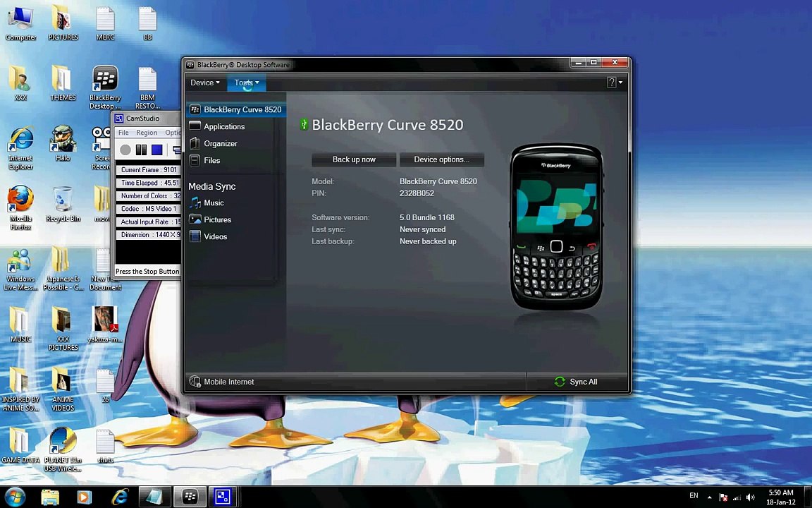This screenshot has width=812, height=508.
Task: Open the Computer desktop icon
Action: 20,23
